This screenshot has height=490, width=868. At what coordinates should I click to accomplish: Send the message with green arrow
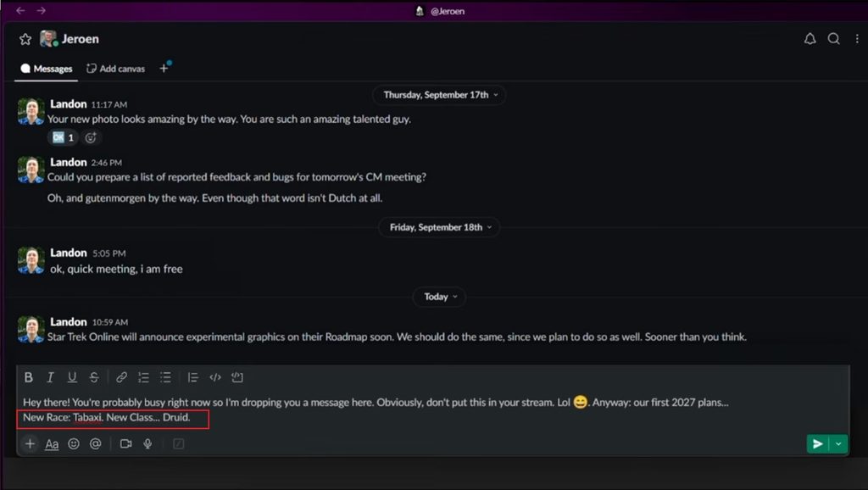[818, 443]
